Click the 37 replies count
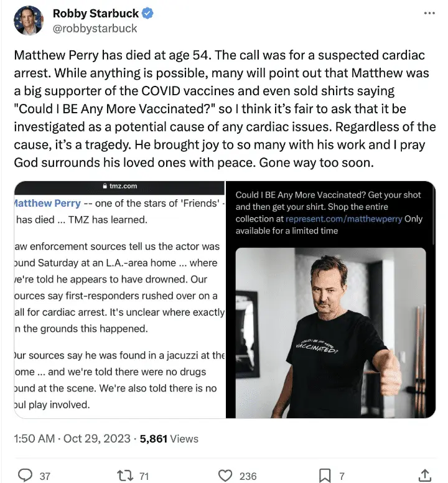The height and width of the screenshot is (483, 448). [x=45, y=476]
